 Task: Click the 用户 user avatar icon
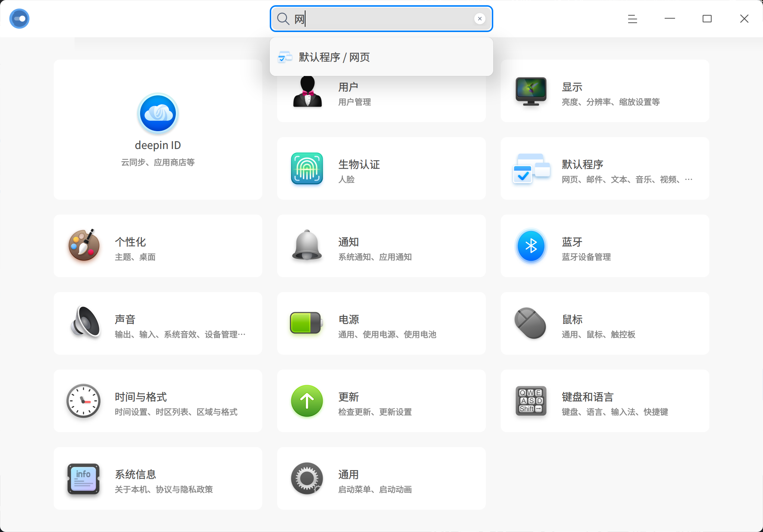point(307,92)
